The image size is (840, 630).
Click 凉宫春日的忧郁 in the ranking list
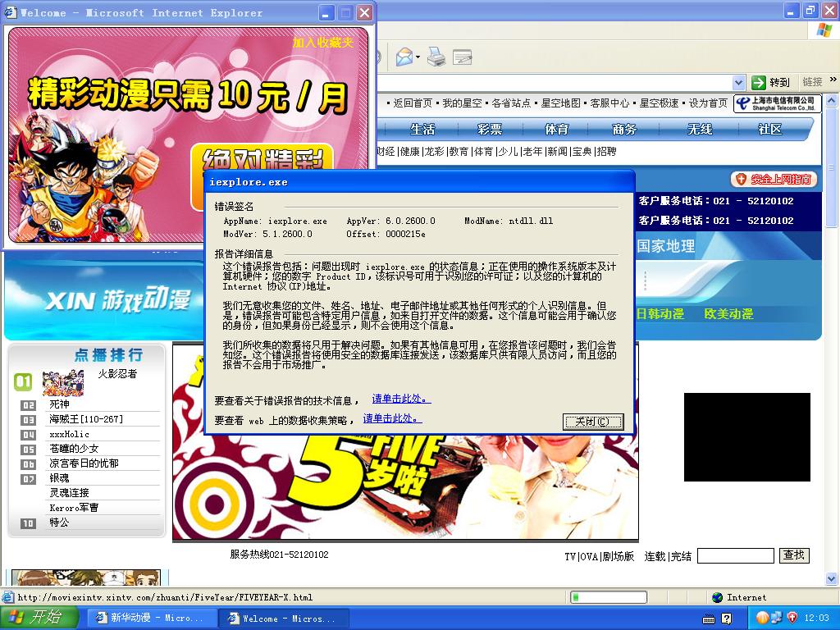click(x=84, y=463)
